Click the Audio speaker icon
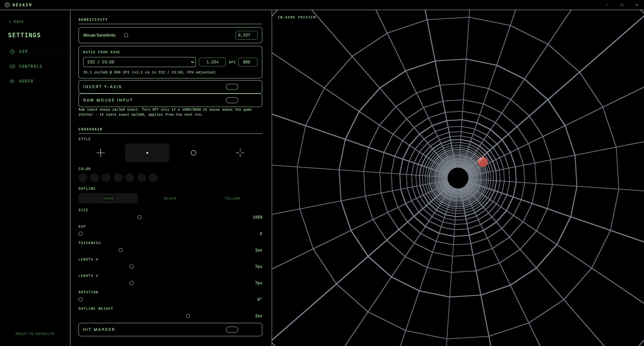Screen dimensions: 644x346 12,81
